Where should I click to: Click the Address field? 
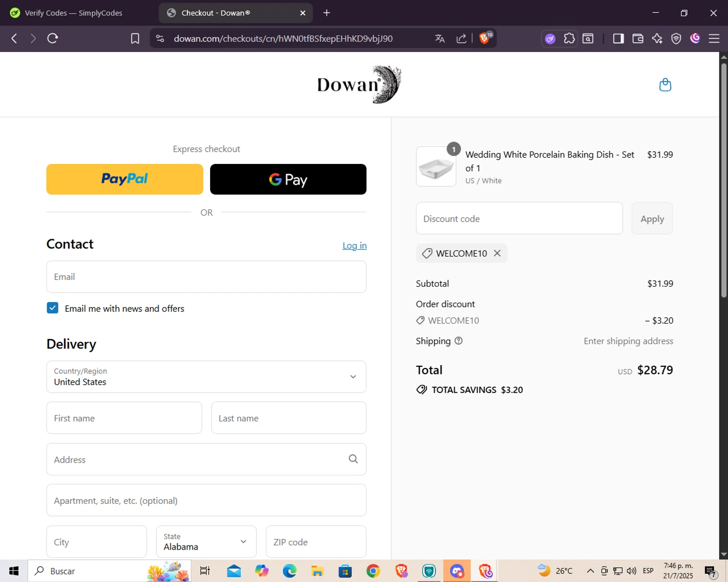(x=206, y=459)
